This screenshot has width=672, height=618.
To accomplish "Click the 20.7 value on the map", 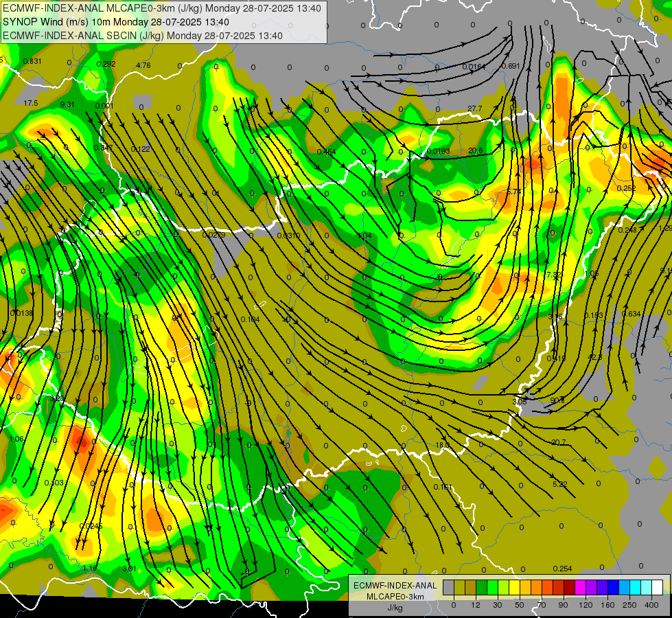I will pyautogui.click(x=559, y=443).
